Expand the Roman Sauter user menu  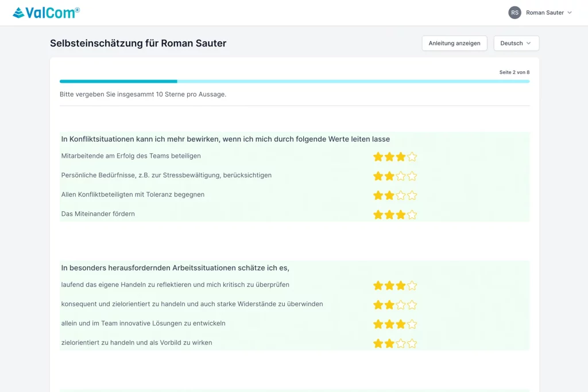545,13
